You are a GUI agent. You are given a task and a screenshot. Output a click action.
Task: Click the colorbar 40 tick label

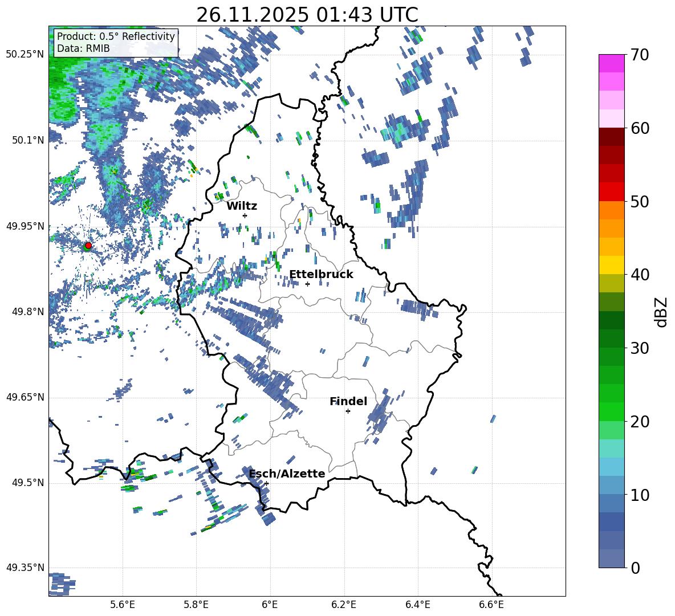[640, 275]
